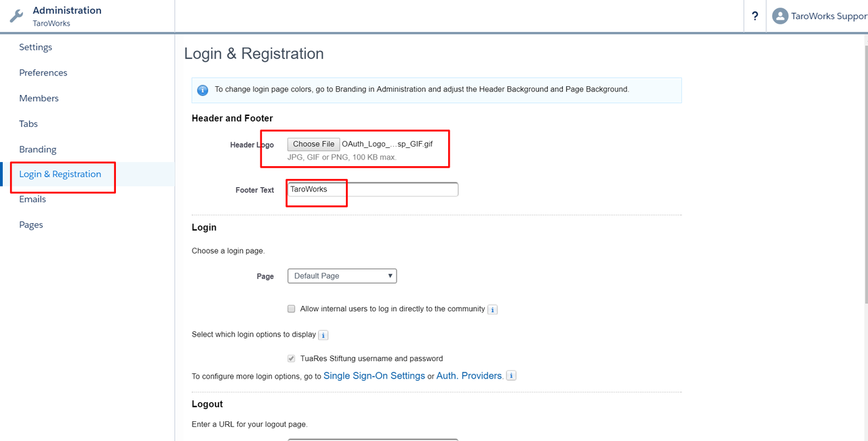The width and height of the screenshot is (868, 441).
Task: Open info tooltip beside internal users option
Action: point(492,309)
